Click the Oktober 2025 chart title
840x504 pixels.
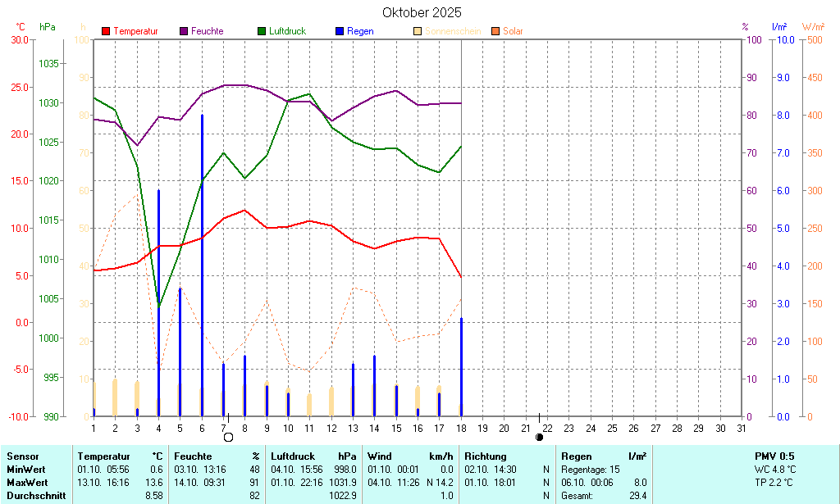422,12
